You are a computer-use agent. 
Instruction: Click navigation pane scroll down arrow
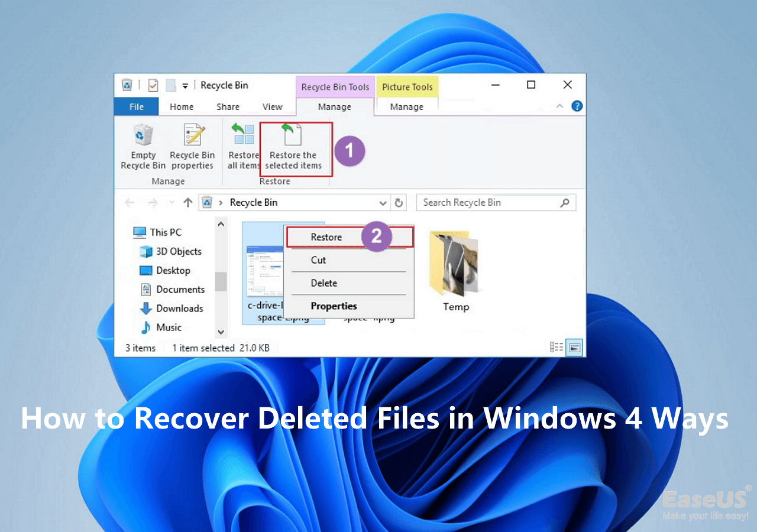tap(221, 332)
